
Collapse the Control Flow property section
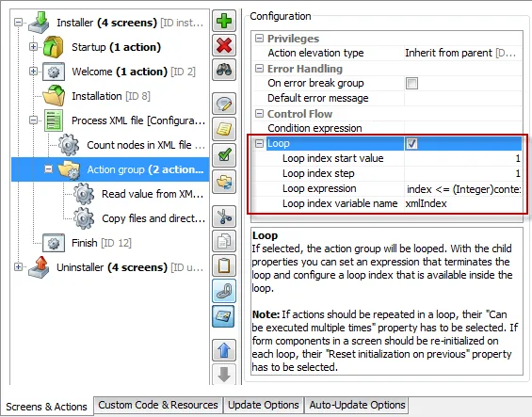[259, 114]
